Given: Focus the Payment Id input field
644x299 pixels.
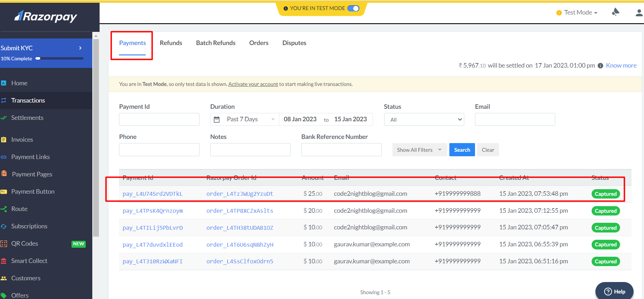Looking at the screenshot, I should pyautogui.click(x=159, y=120).
